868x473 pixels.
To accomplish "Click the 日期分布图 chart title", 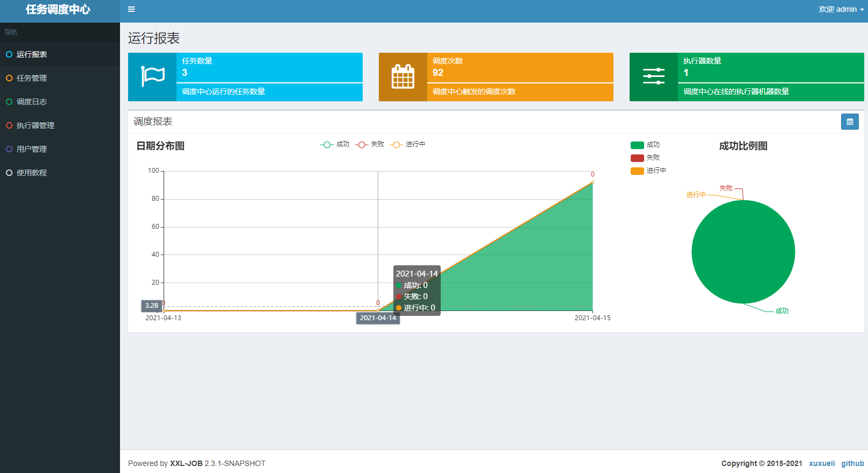I will (x=160, y=146).
